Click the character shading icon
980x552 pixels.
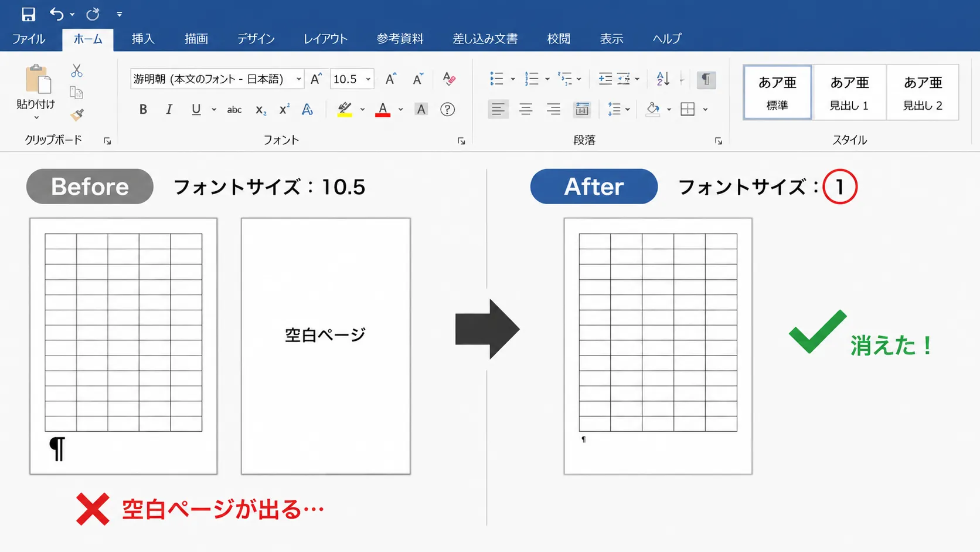[x=421, y=109]
